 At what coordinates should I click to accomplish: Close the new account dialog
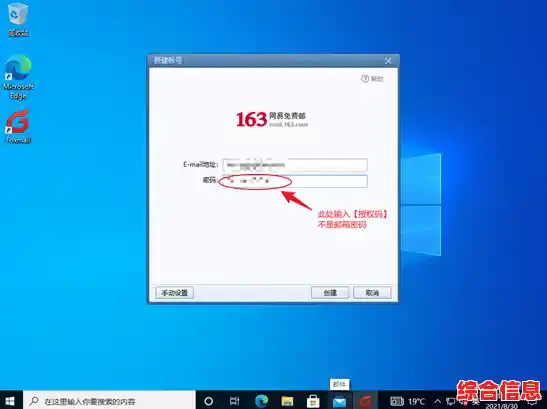click(x=388, y=61)
